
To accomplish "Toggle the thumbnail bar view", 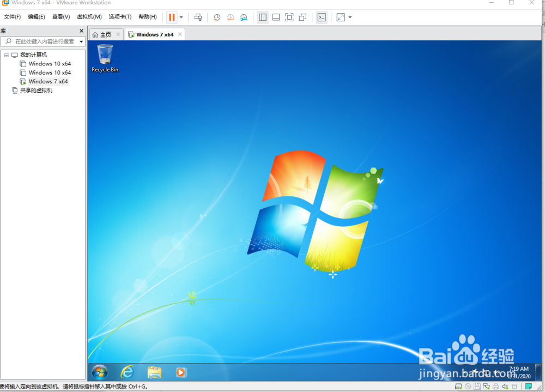I will [276, 17].
